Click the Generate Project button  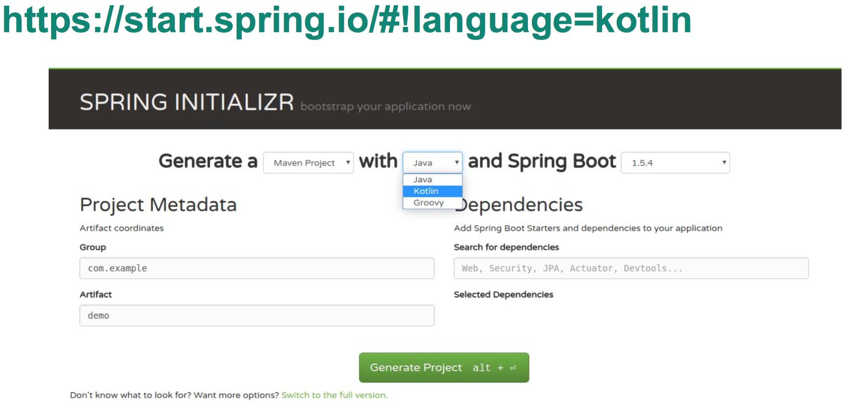444,367
